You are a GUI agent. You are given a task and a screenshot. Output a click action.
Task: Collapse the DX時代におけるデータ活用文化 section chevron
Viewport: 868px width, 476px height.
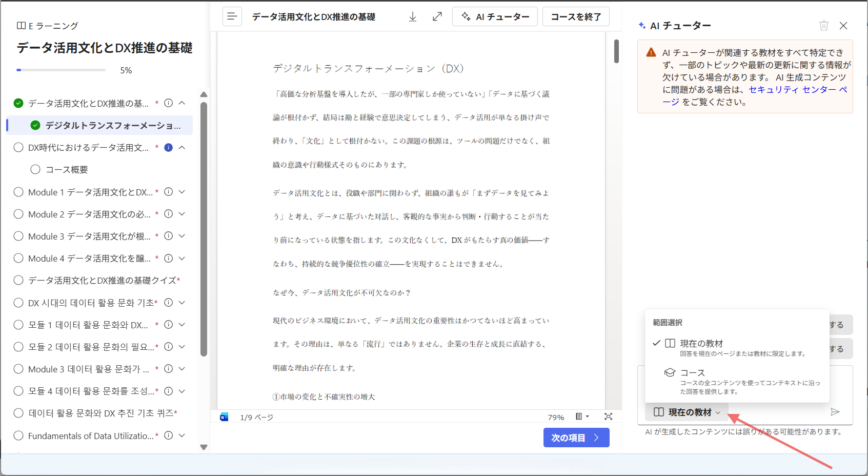click(x=182, y=148)
